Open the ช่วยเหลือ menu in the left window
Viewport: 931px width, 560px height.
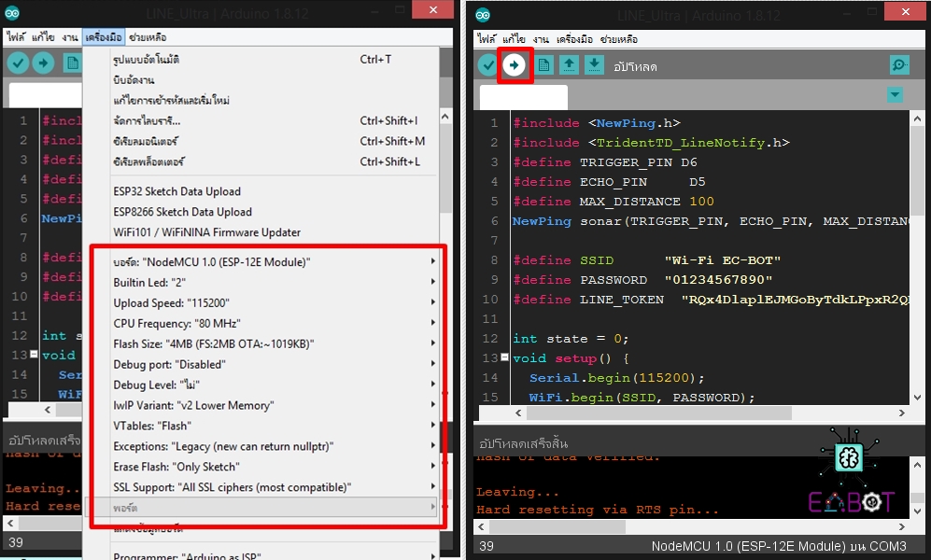pos(148,37)
